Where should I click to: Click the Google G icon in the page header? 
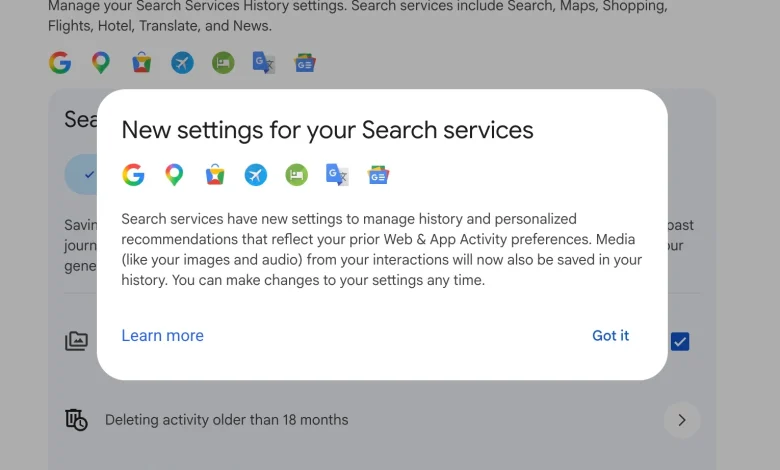pos(60,63)
